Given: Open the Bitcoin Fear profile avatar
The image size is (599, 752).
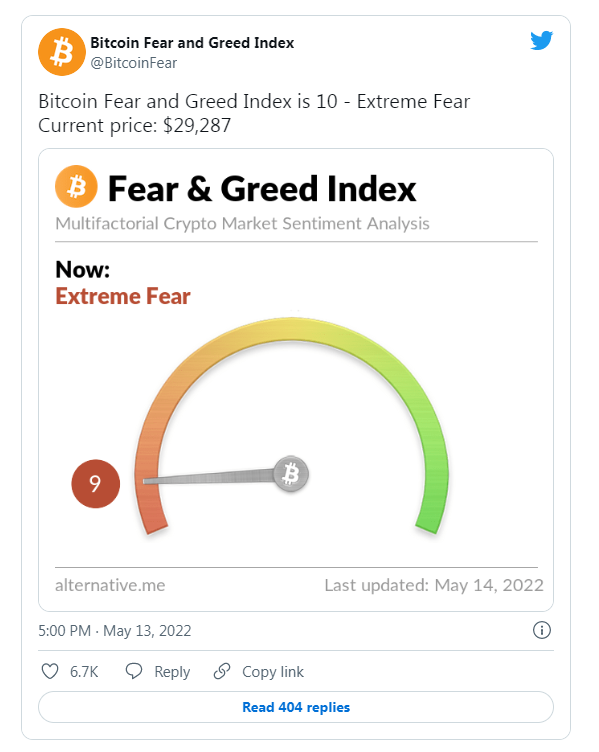Looking at the screenshot, I should 62,52.
